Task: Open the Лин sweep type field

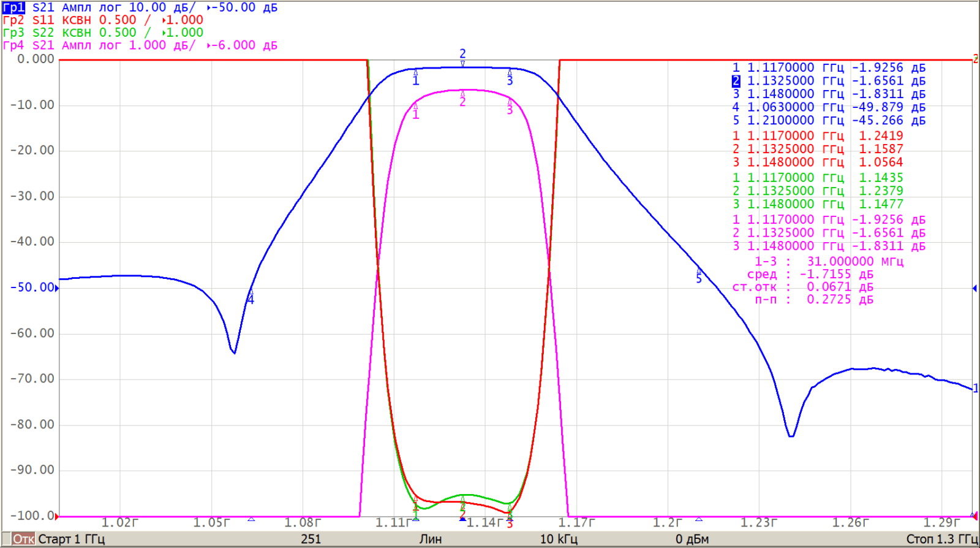Action: 431,539
